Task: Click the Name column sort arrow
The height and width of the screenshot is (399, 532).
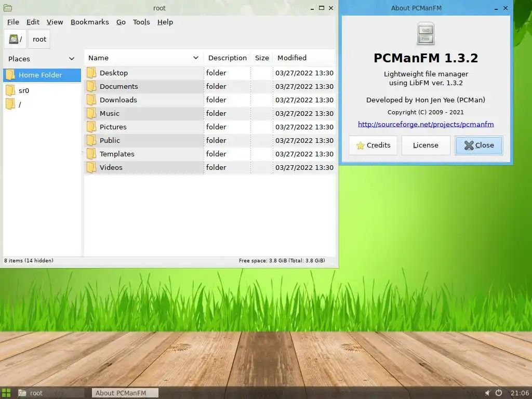Action: pyautogui.click(x=196, y=58)
